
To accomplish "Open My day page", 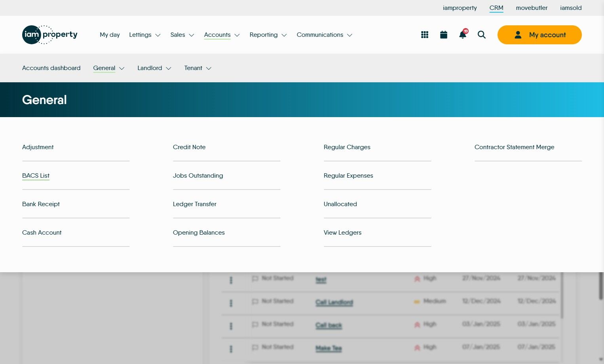I will coord(110,35).
